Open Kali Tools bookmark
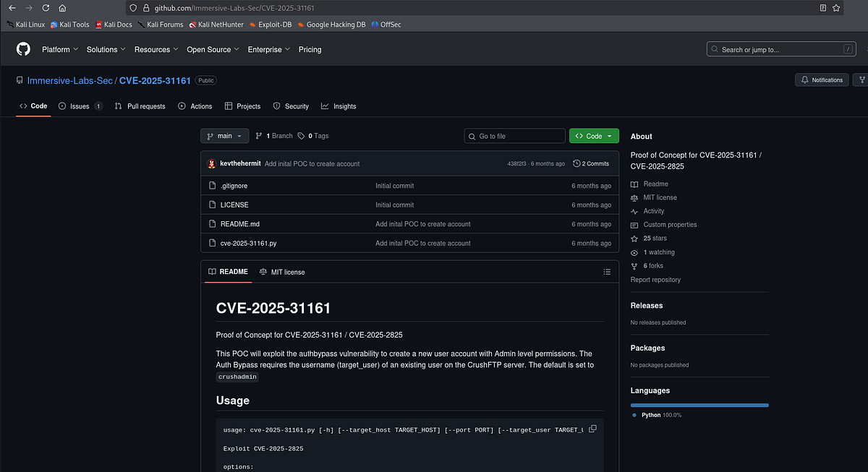The image size is (868, 472). [69, 24]
